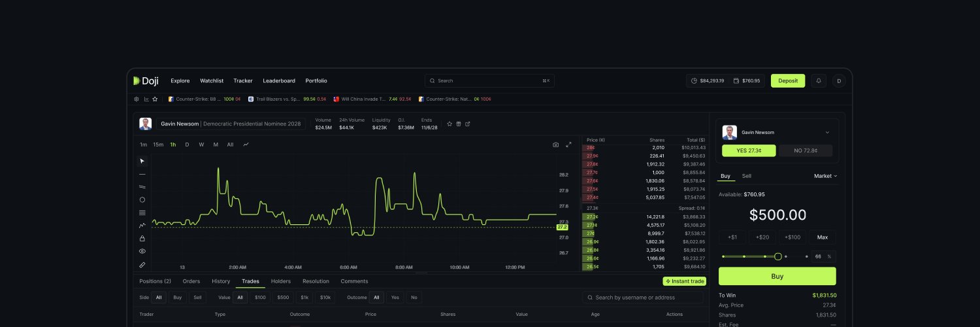Click Search by username or address field
Viewport: 980px width, 327px height.
(x=644, y=298)
